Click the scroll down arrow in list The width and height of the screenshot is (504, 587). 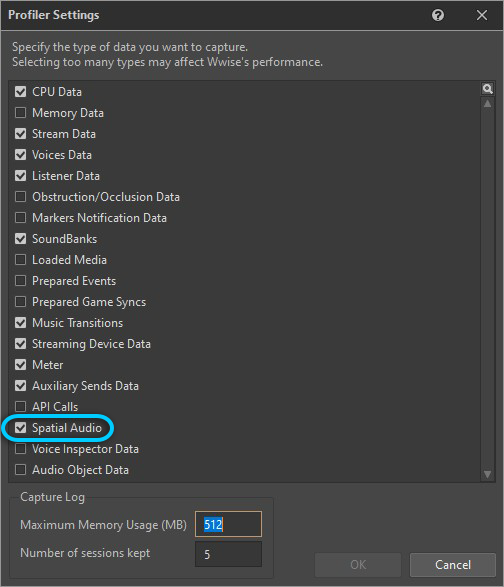[x=487, y=474]
